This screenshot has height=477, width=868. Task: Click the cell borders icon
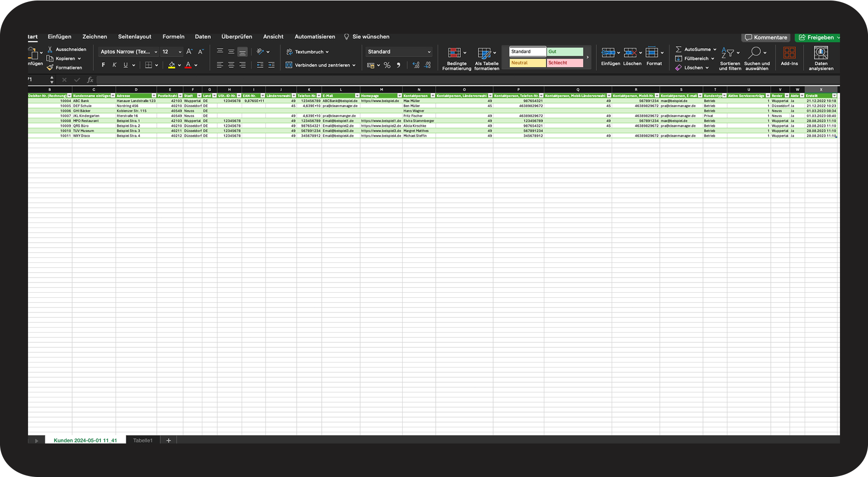(148, 65)
